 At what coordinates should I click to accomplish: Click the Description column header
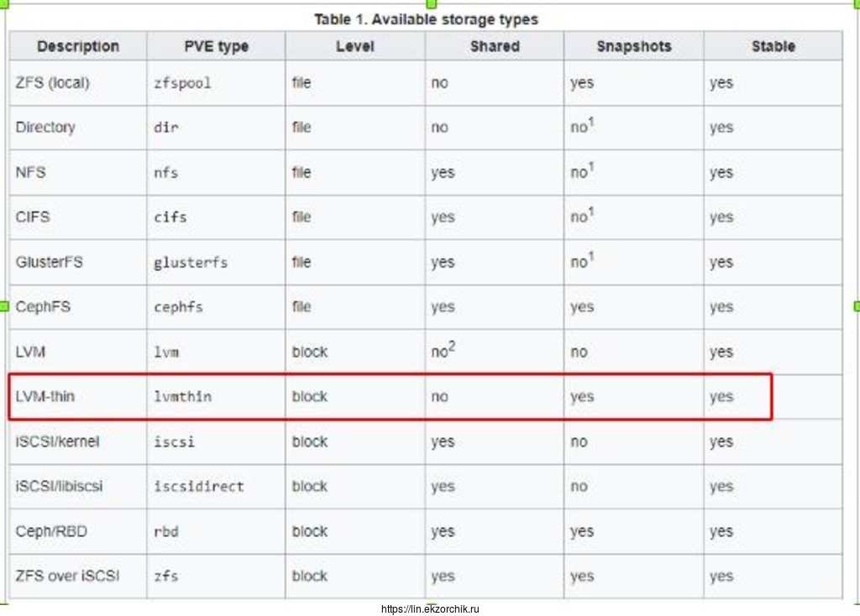[78, 47]
